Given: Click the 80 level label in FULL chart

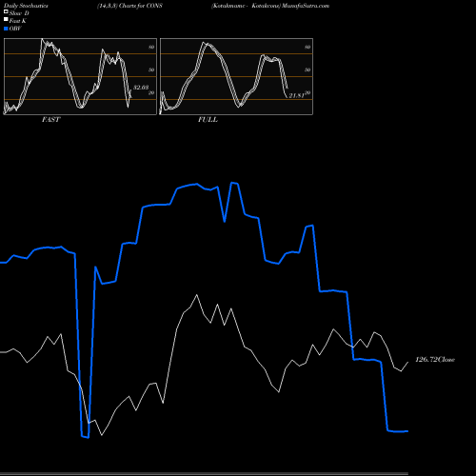Looking at the screenshot, I should pos(307,47).
